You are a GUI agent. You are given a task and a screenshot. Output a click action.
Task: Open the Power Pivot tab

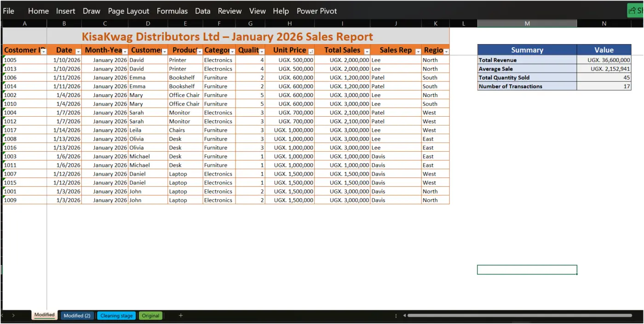[x=316, y=11]
